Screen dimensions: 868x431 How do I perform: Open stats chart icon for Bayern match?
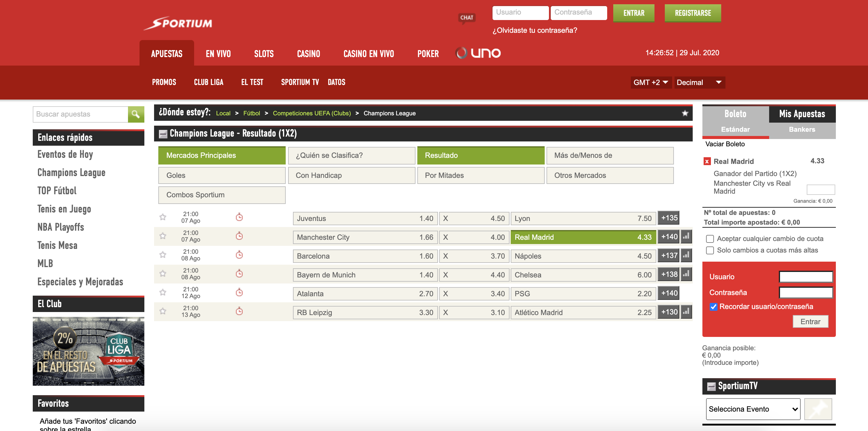[686, 274]
